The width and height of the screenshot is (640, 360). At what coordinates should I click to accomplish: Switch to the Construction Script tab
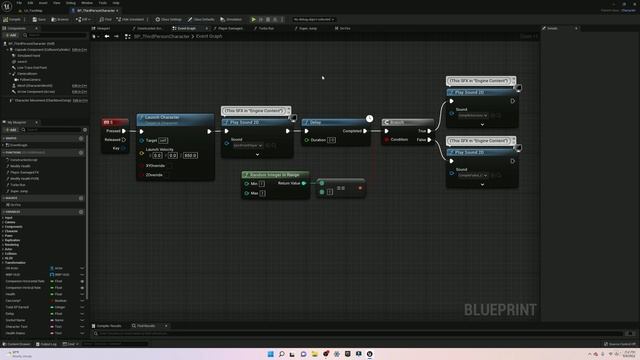(x=147, y=28)
